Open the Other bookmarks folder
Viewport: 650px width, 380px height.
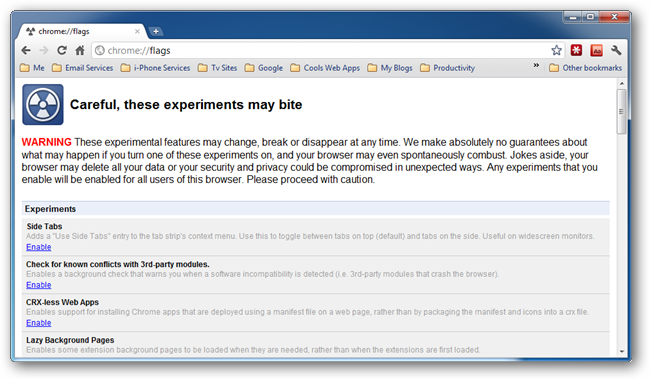coord(585,68)
